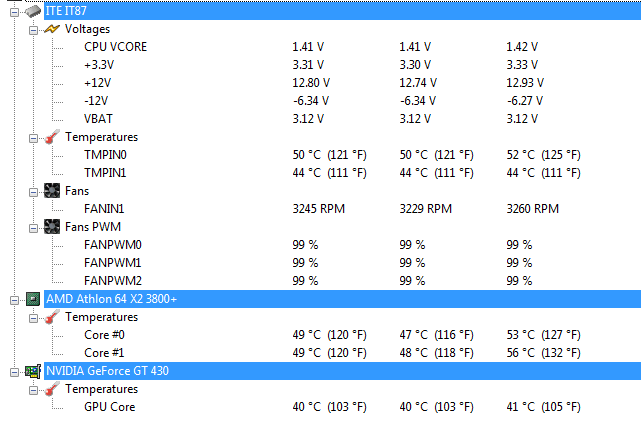641x430 pixels.
Task: Click the 3245 RPM FANIN1 value
Action: pos(318,209)
